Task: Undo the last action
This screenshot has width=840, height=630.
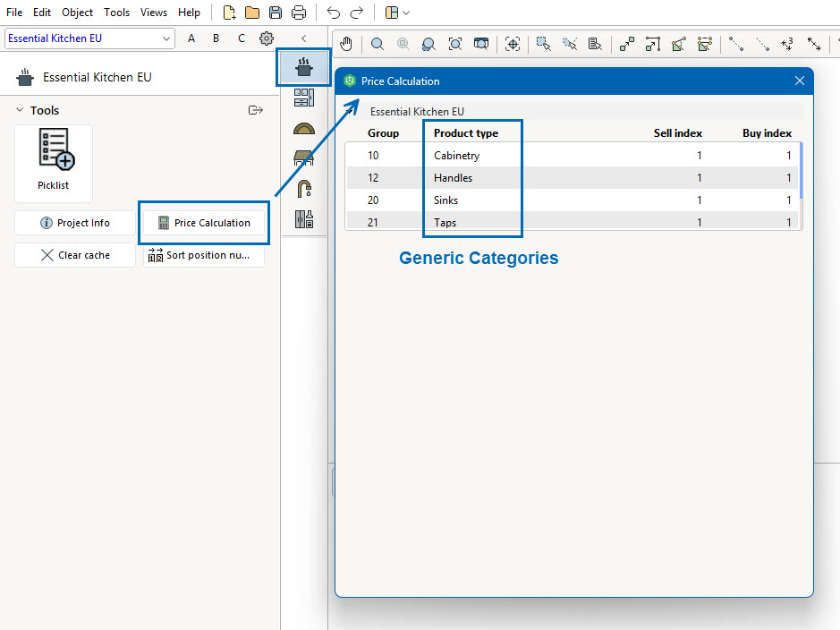Action: point(333,13)
